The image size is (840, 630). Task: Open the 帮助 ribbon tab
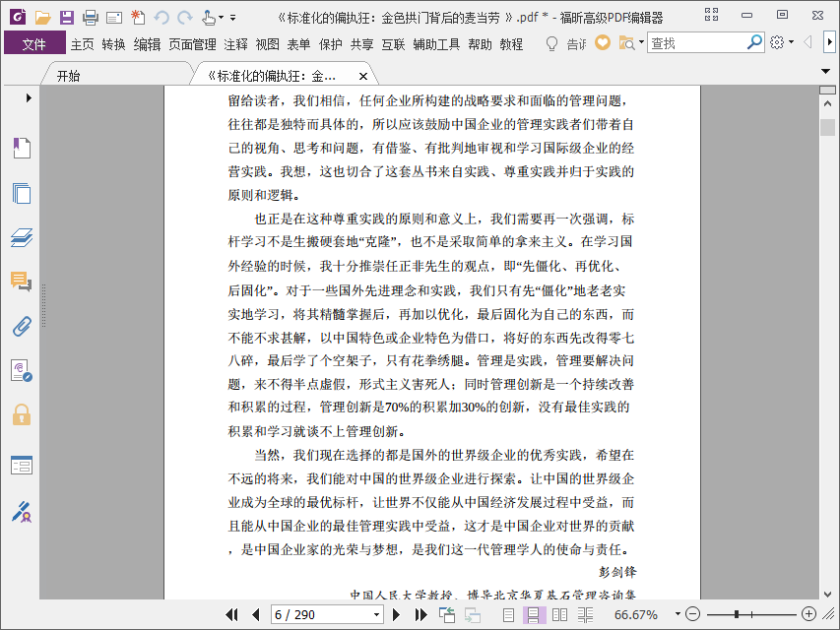click(x=480, y=44)
